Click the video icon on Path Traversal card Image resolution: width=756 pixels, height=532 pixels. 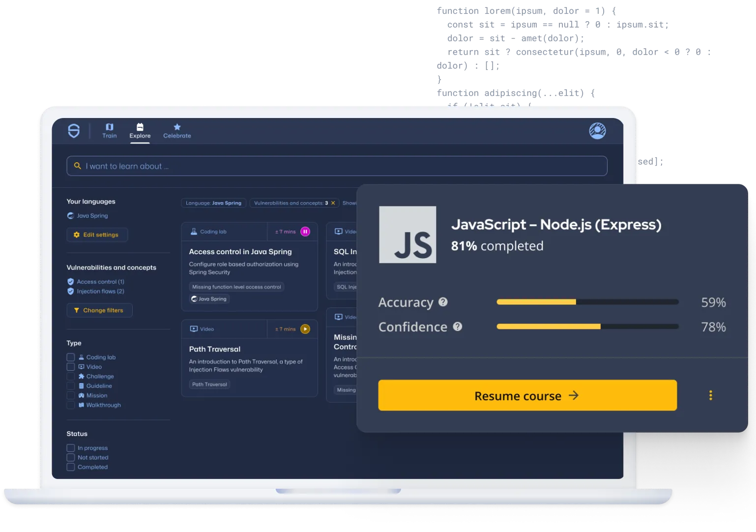click(194, 328)
